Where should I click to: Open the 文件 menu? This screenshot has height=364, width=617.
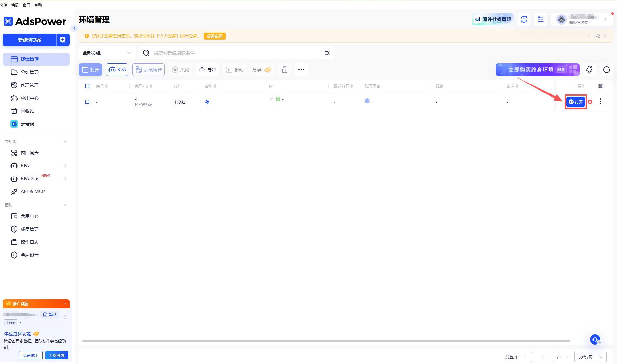pyautogui.click(x=4, y=5)
